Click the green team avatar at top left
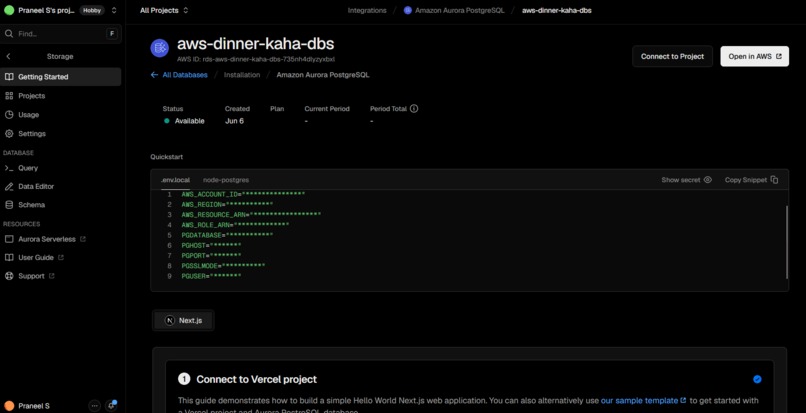 [9, 10]
